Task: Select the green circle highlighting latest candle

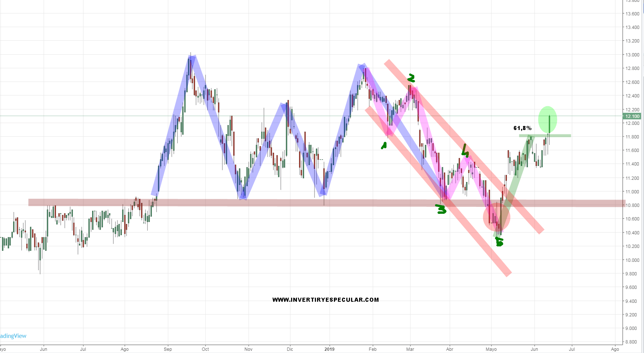Action: (547, 119)
